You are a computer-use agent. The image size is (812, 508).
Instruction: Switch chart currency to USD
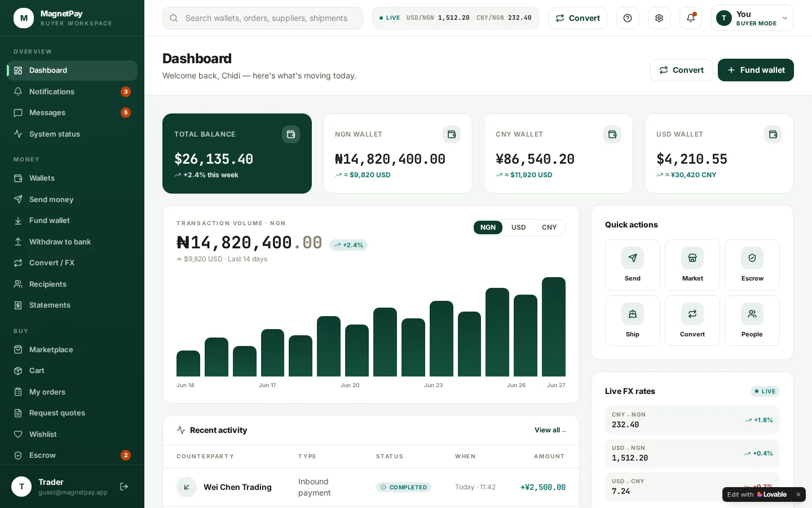point(519,227)
